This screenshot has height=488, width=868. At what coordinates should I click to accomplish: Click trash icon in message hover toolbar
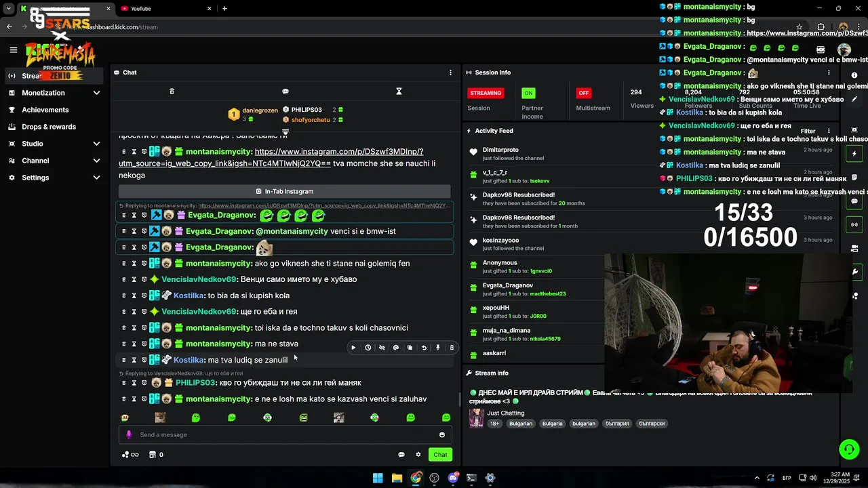(452, 348)
